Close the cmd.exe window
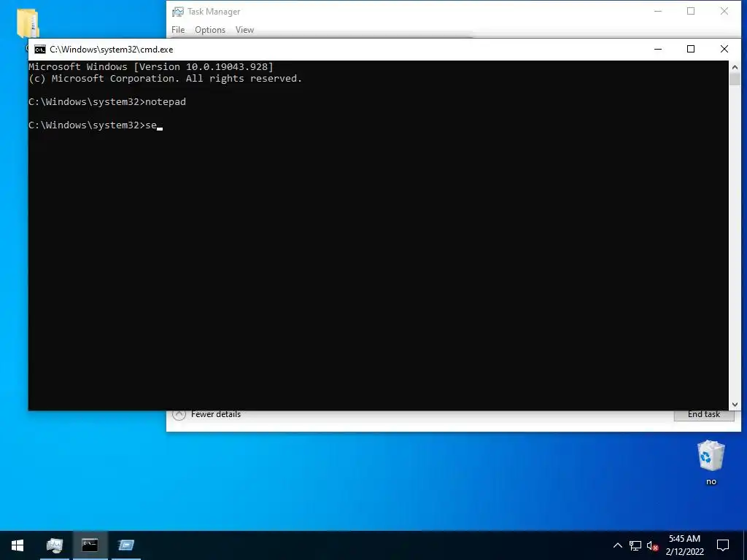Image resolution: width=747 pixels, height=560 pixels. (724, 49)
